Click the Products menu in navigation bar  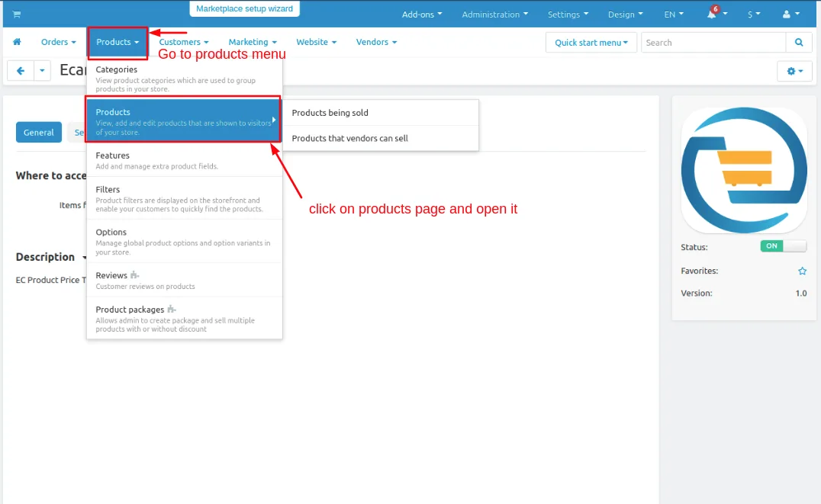[x=118, y=42]
